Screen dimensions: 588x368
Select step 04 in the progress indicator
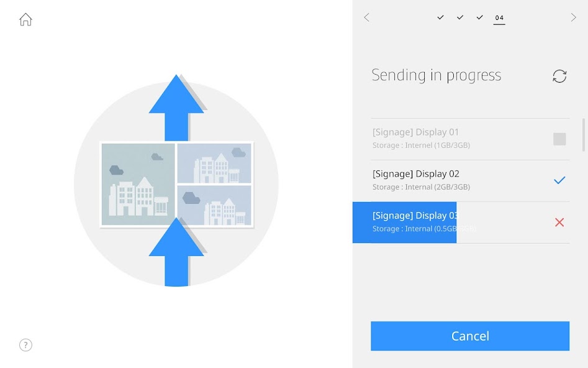(499, 18)
